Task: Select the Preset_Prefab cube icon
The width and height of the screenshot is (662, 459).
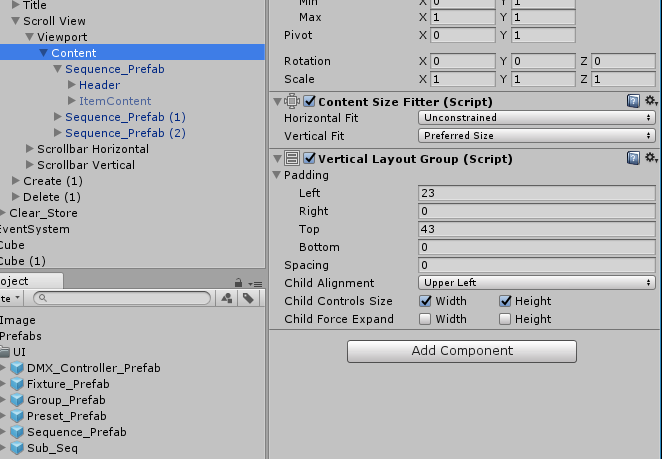Action: [17, 416]
